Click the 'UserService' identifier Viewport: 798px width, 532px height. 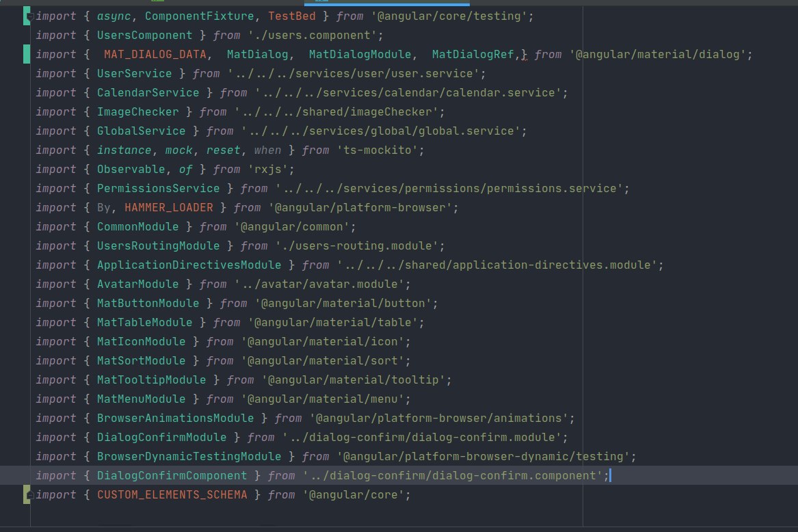[x=134, y=73]
